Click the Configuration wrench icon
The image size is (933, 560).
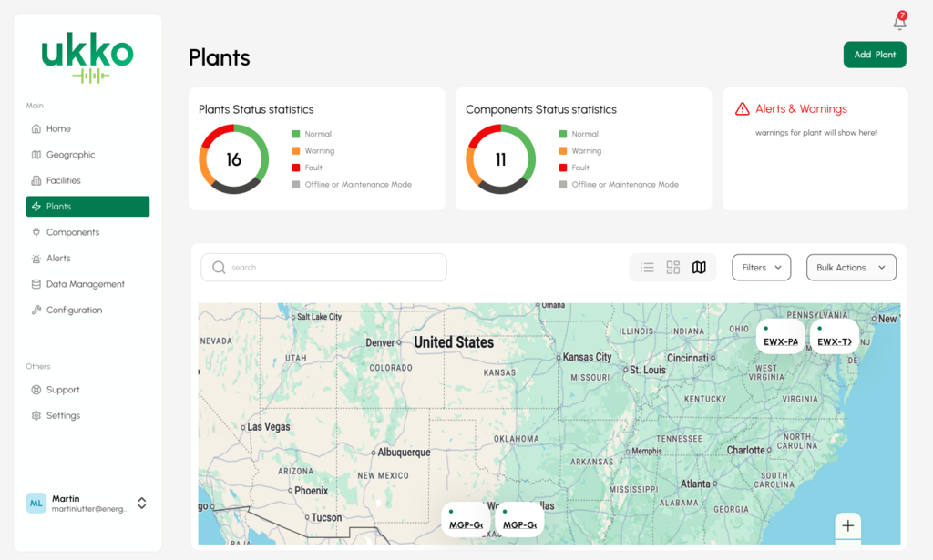(36, 311)
